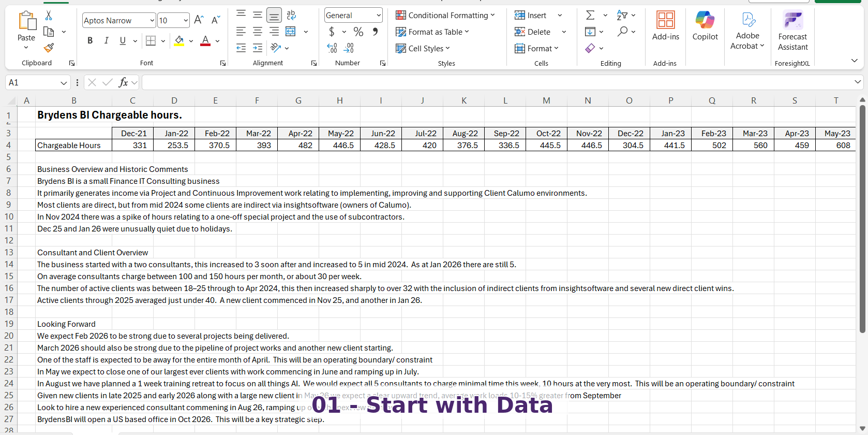Open the font size dropdown
Screen dimensions: 868x435
[x=186, y=20]
